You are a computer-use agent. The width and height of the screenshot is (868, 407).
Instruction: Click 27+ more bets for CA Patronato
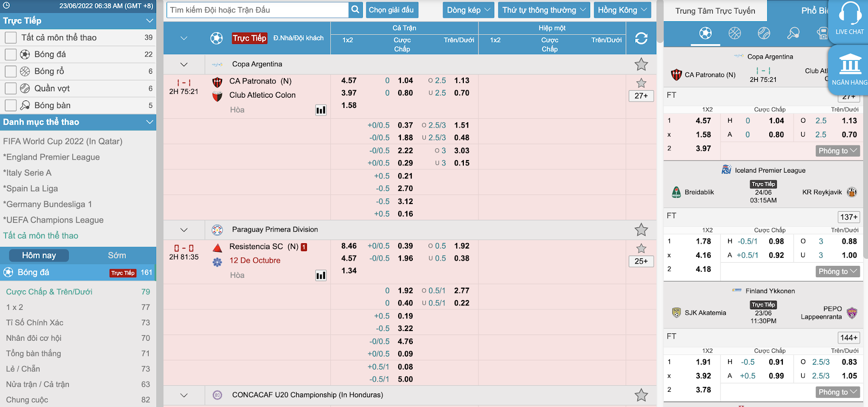click(x=641, y=96)
